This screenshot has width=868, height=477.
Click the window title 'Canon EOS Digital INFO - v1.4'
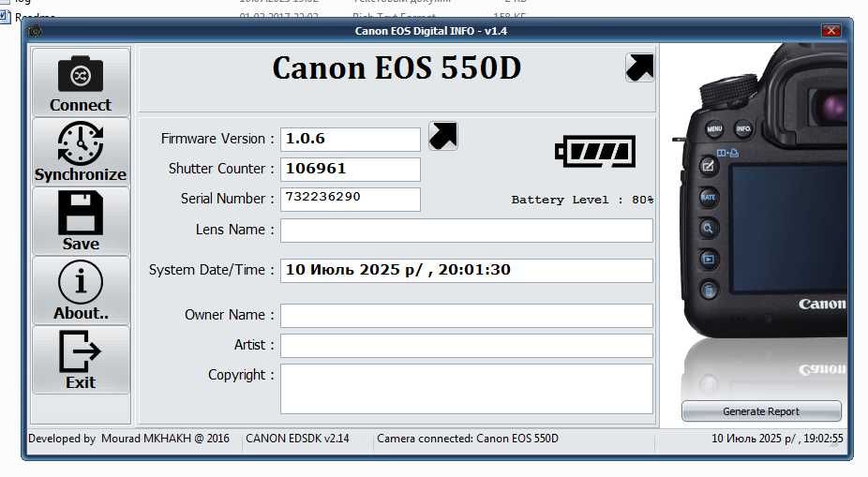(431, 31)
